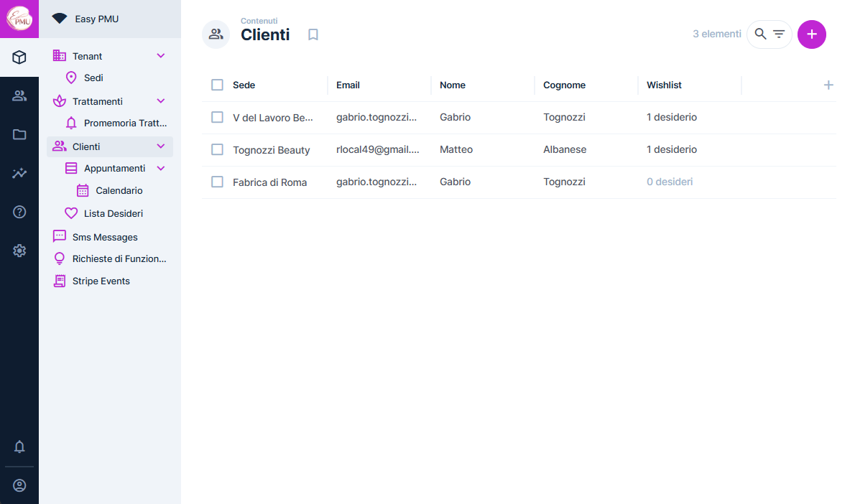Screen dimensions: 855x504
Task: Open the account profile icon at bottom
Action: 19,484
